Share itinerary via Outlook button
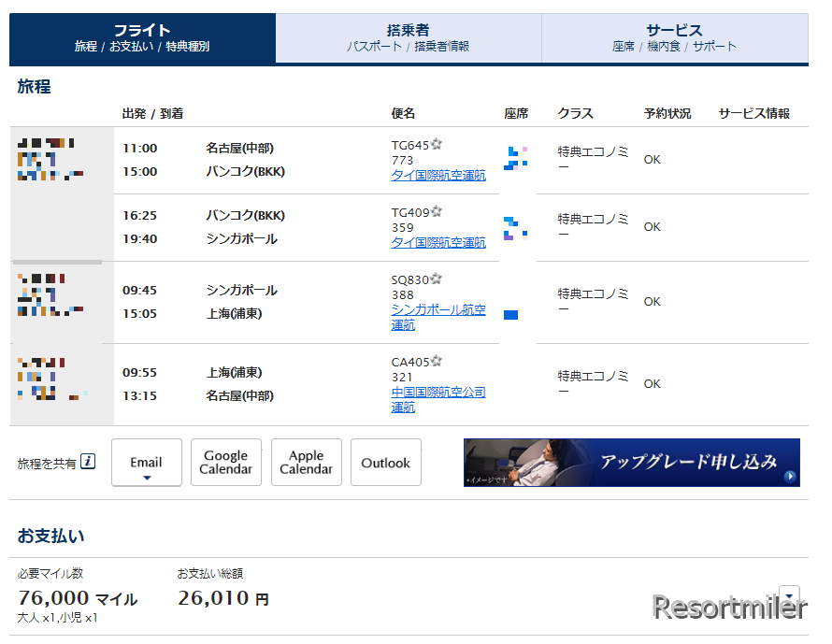The width and height of the screenshot is (832, 644). point(386,463)
